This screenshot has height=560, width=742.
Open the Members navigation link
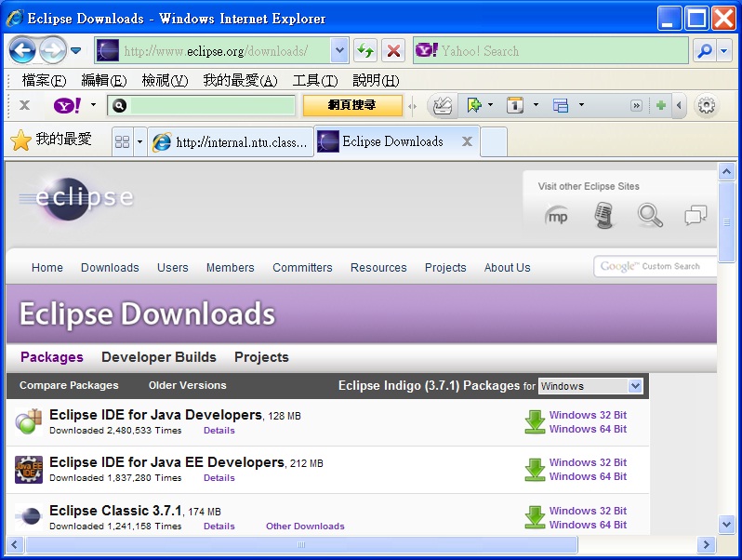[x=230, y=268]
